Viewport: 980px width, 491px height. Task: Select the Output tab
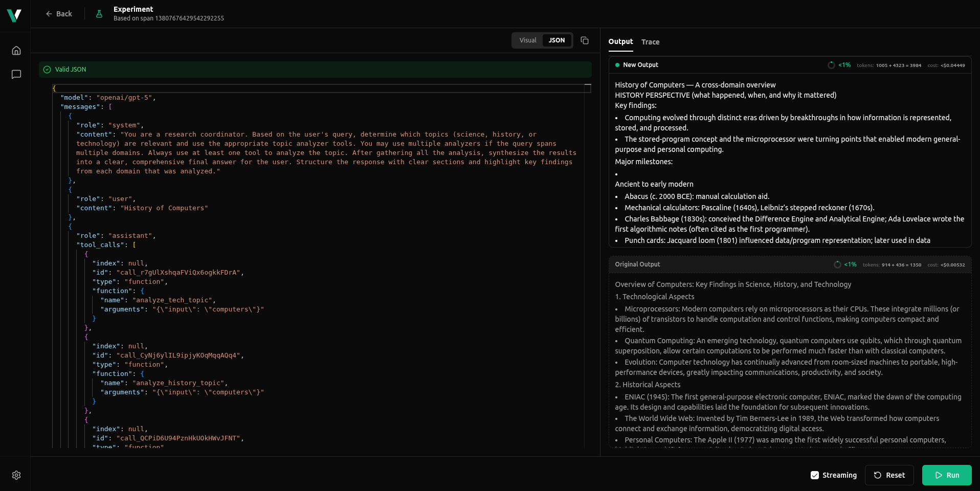pyautogui.click(x=620, y=42)
